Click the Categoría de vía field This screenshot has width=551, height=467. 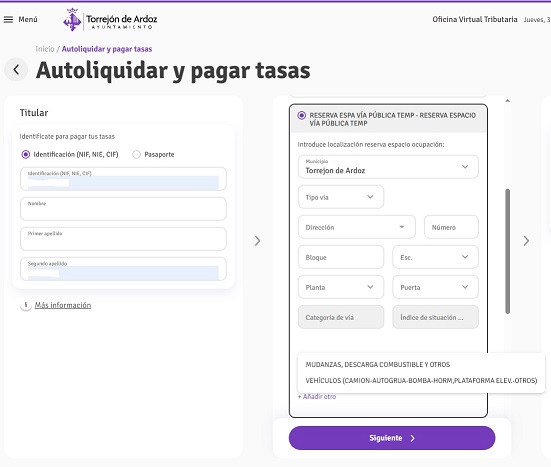(x=341, y=317)
